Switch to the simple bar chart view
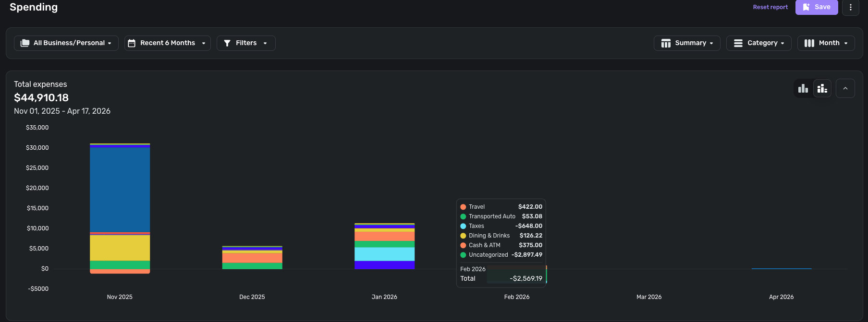This screenshot has height=322, width=868. point(803,88)
